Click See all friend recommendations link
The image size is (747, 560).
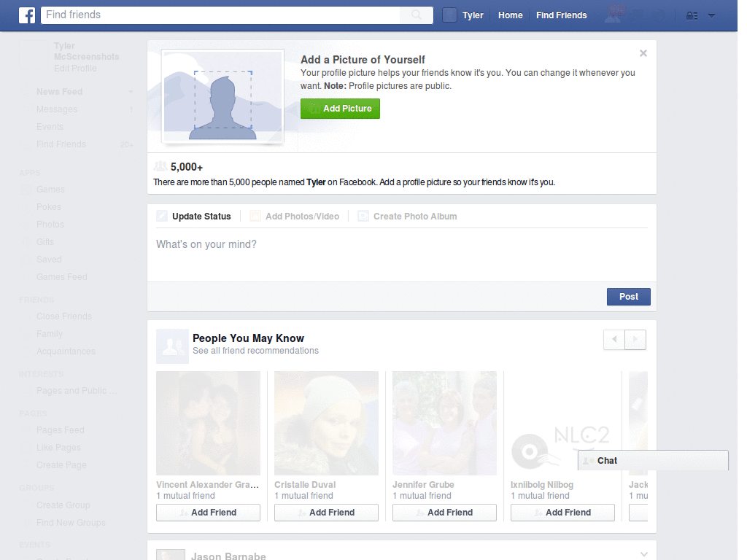(x=255, y=351)
